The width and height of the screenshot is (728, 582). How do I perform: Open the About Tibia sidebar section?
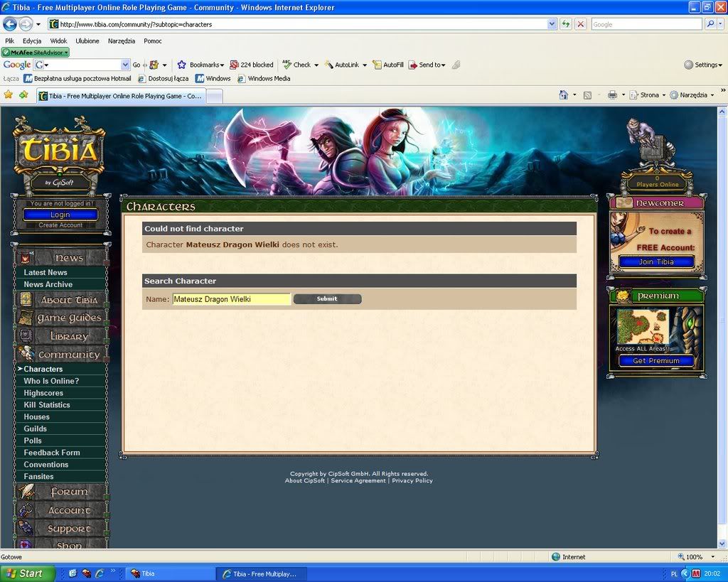pyautogui.click(x=60, y=300)
